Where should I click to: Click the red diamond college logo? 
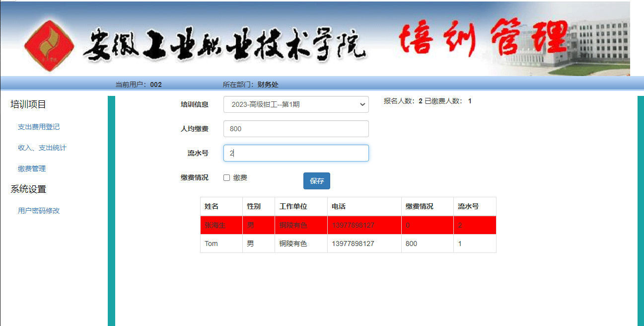point(49,46)
